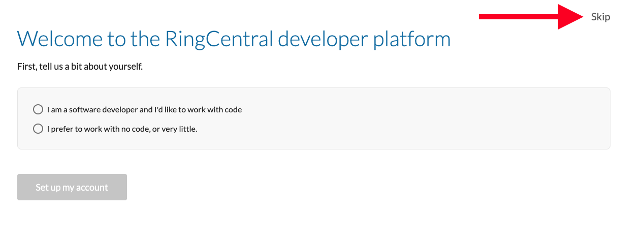Skip the onboarding questionnaire

pyautogui.click(x=600, y=17)
